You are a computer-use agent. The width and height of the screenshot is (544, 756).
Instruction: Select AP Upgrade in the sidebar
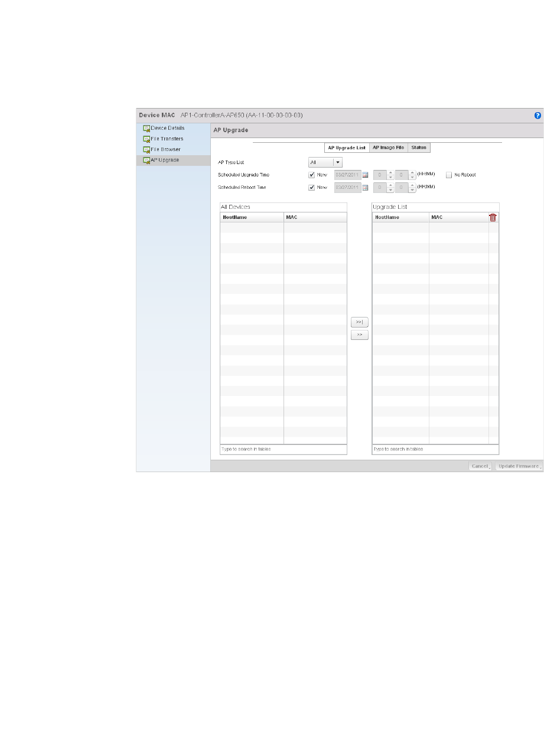pyautogui.click(x=165, y=160)
